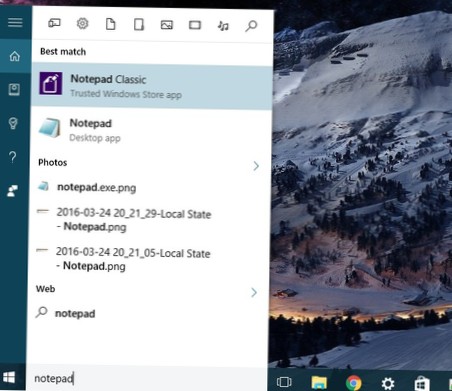The image size is (452, 391).
Task: Open Task View on the taskbar
Action: pyautogui.click(x=284, y=382)
